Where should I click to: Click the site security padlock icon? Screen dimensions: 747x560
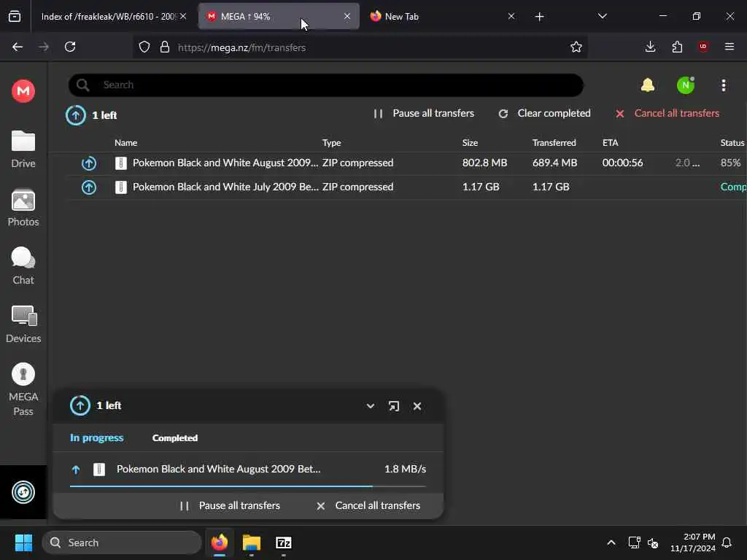click(x=165, y=47)
